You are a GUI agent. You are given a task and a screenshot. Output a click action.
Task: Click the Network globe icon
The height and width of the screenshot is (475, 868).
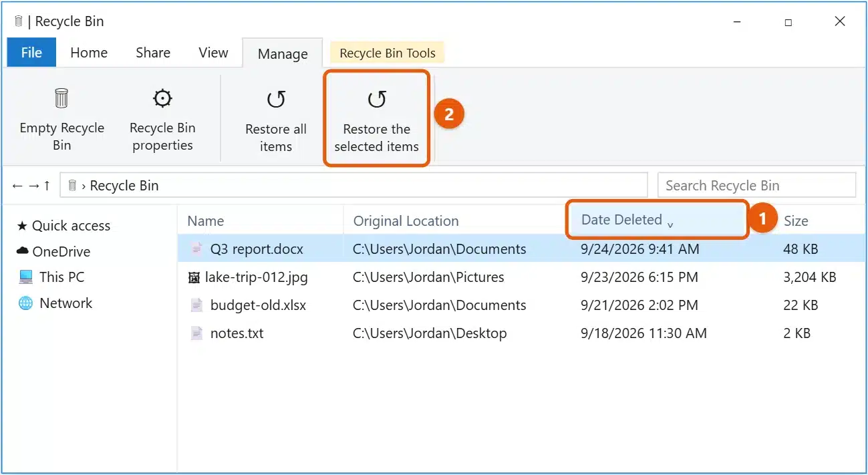click(x=25, y=303)
